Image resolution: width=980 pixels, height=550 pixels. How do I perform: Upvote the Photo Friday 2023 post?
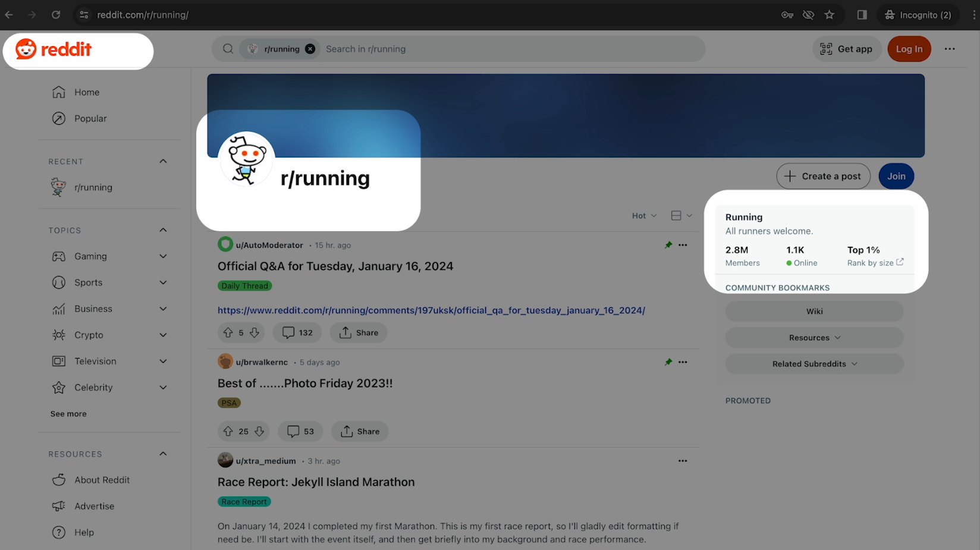point(228,431)
